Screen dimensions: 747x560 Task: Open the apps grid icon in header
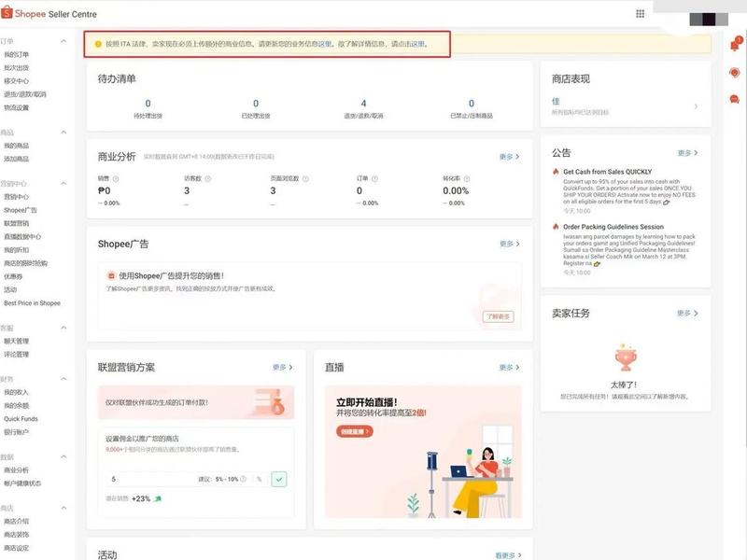point(641,13)
